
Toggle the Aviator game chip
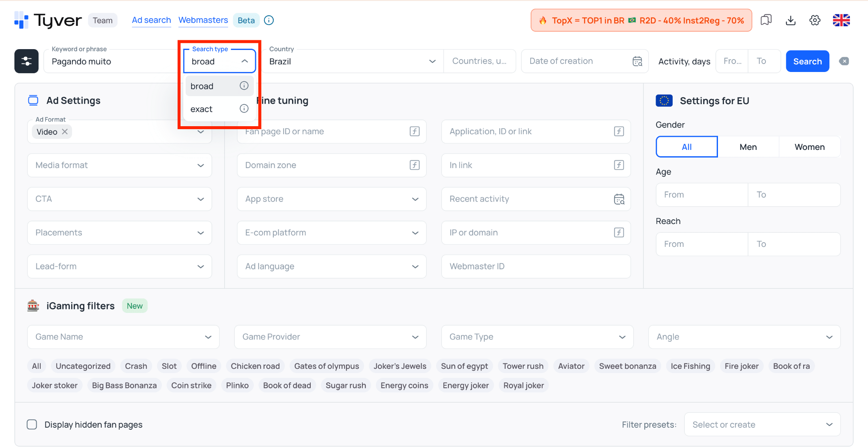(x=571, y=366)
